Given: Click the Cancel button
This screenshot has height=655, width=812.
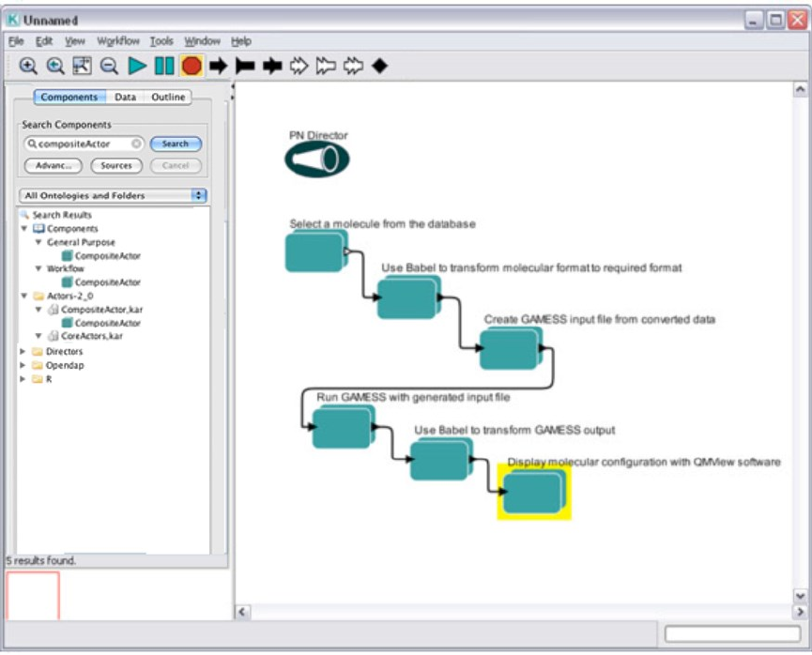Looking at the screenshot, I should [176, 166].
